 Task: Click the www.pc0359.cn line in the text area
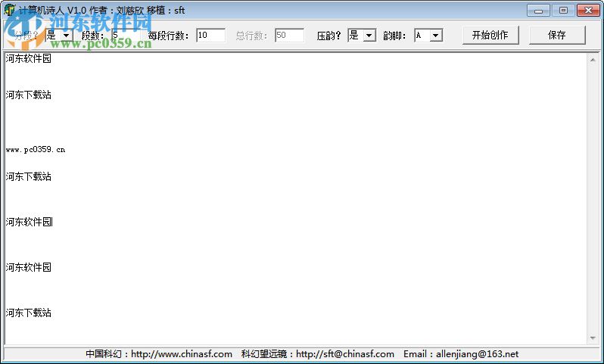(36, 149)
